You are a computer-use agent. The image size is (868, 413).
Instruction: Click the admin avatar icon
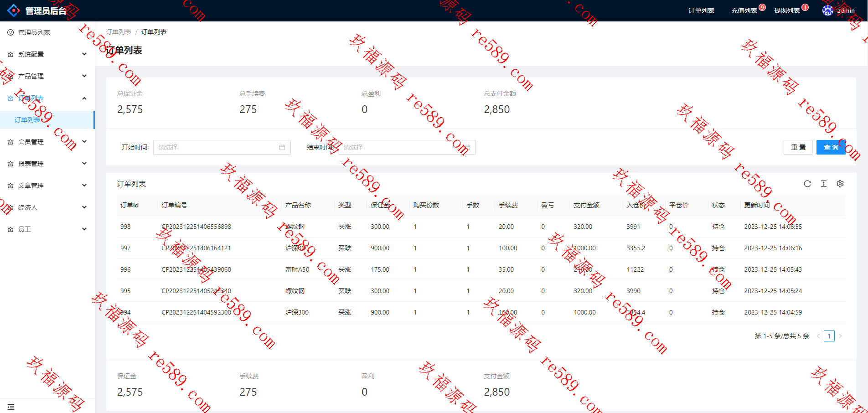coord(827,10)
